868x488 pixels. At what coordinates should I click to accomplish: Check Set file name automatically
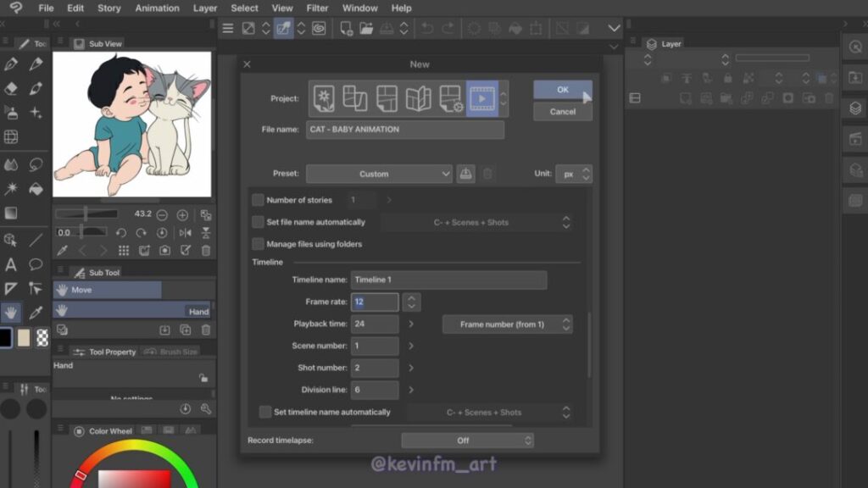[x=259, y=222]
